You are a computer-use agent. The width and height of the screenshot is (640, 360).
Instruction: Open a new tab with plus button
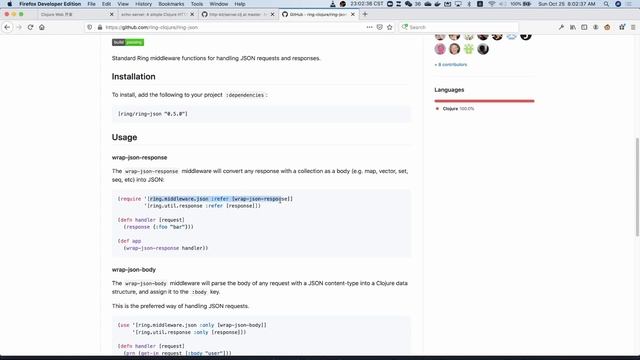(365, 14)
